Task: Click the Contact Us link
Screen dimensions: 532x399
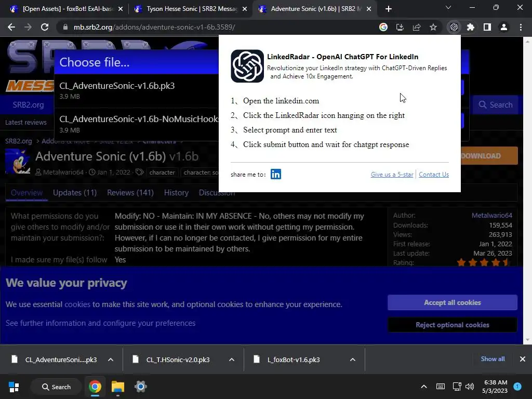Action: [434, 175]
